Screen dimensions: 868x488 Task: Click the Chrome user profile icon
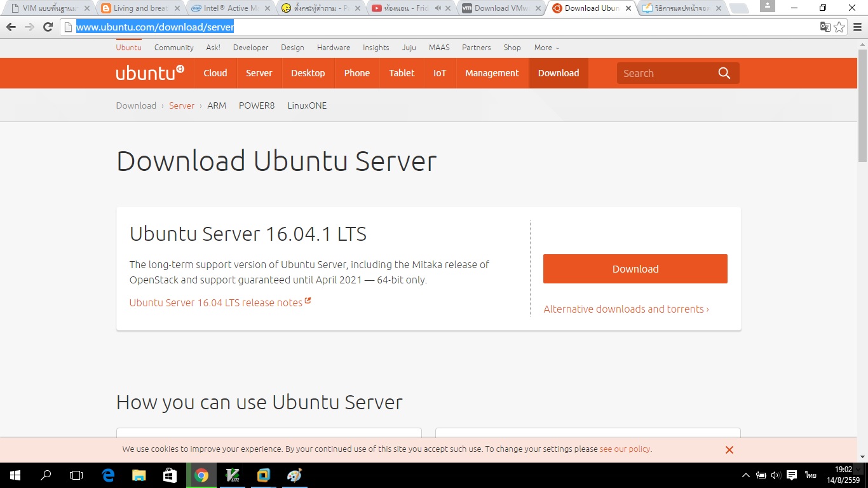point(768,6)
